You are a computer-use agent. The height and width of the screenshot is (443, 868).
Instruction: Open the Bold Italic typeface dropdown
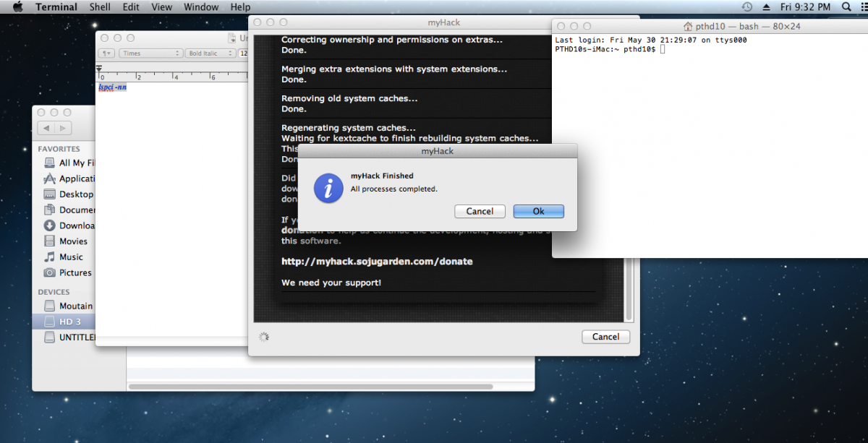tap(210, 53)
